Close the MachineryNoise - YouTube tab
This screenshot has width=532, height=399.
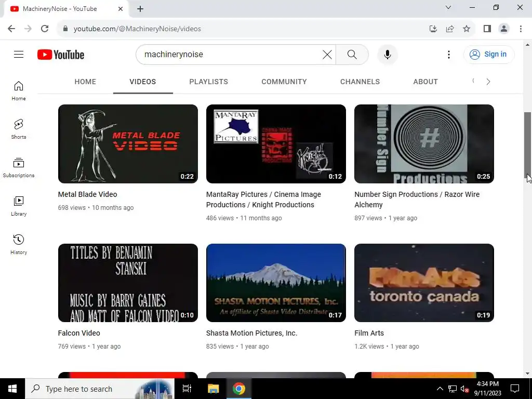(121, 9)
